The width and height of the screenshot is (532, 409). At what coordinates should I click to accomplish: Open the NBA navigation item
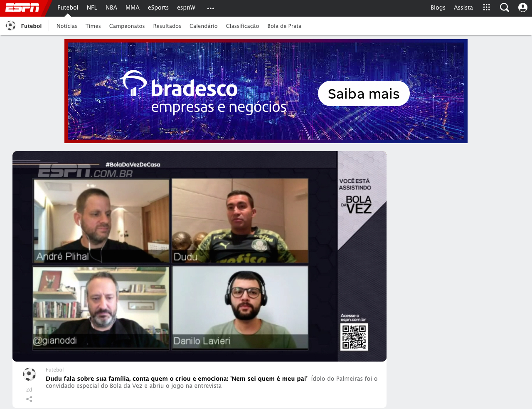[x=111, y=7]
